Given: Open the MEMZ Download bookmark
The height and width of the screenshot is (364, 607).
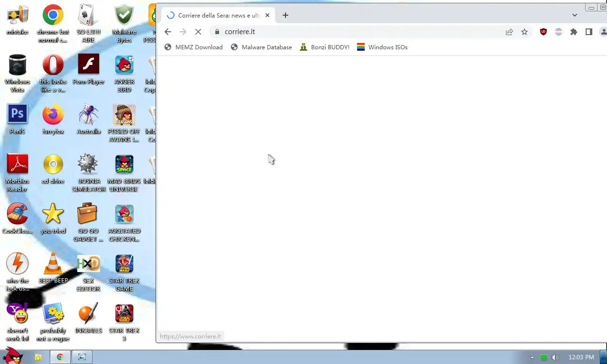Looking at the screenshot, I should (x=193, y=47).
